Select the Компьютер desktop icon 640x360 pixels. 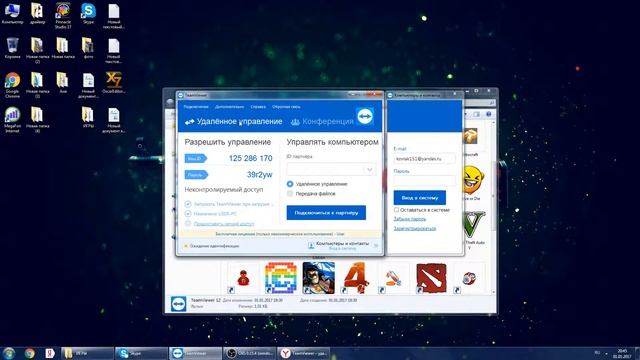(12, 13)
